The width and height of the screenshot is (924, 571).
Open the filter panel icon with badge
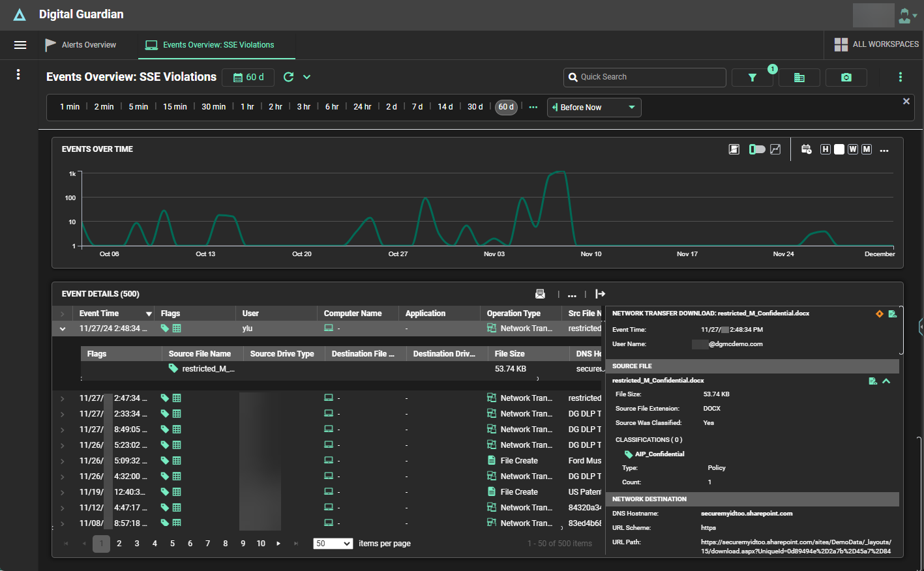(x=752, y=77)
